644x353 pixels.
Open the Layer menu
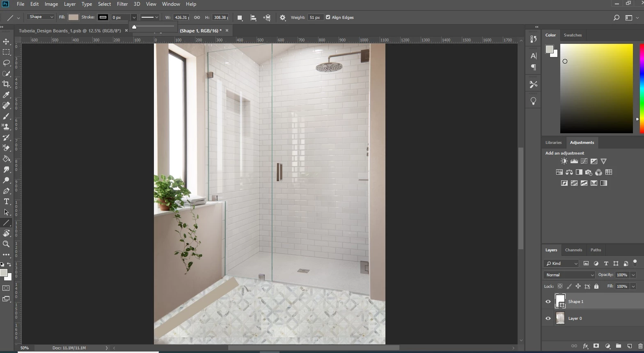70,4
